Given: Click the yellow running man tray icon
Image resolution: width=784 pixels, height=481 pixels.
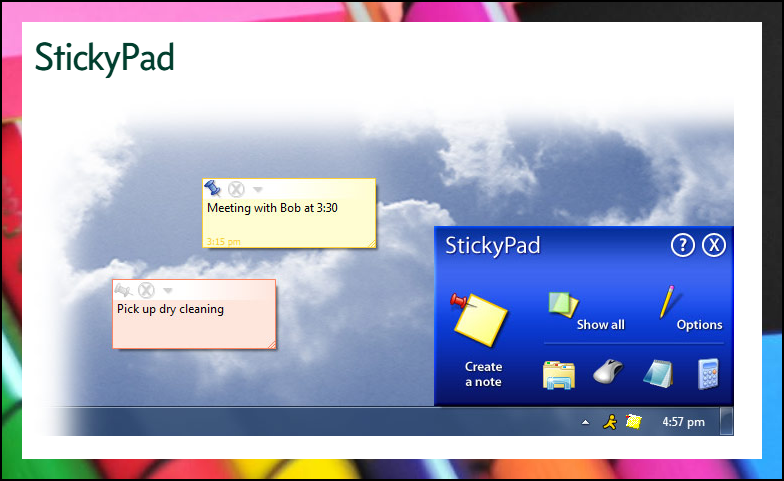Looking at the screenshot, I should 610,422.
